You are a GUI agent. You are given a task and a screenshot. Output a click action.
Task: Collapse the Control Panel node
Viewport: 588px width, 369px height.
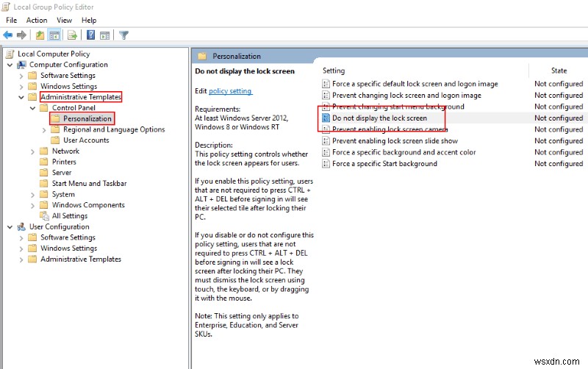click(32, 108)
